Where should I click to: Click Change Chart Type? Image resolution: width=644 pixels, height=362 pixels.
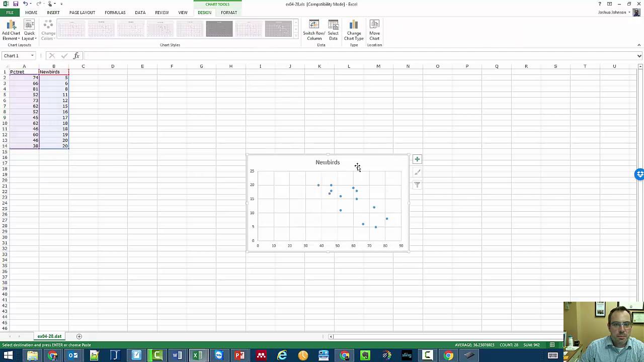(354, 30)
